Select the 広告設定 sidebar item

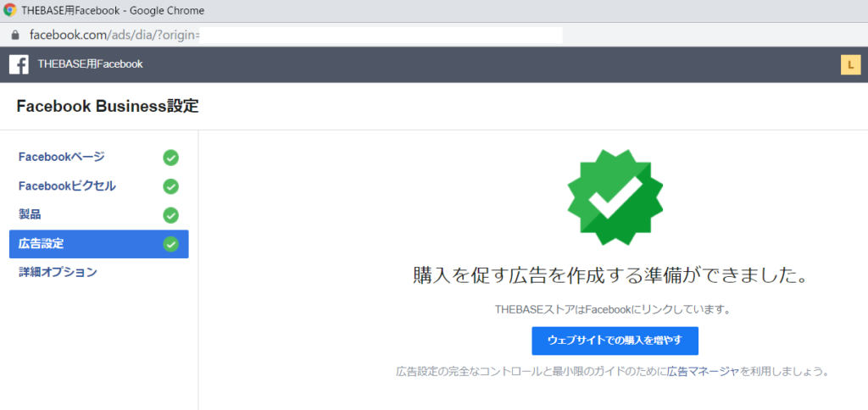click(98, 244)
